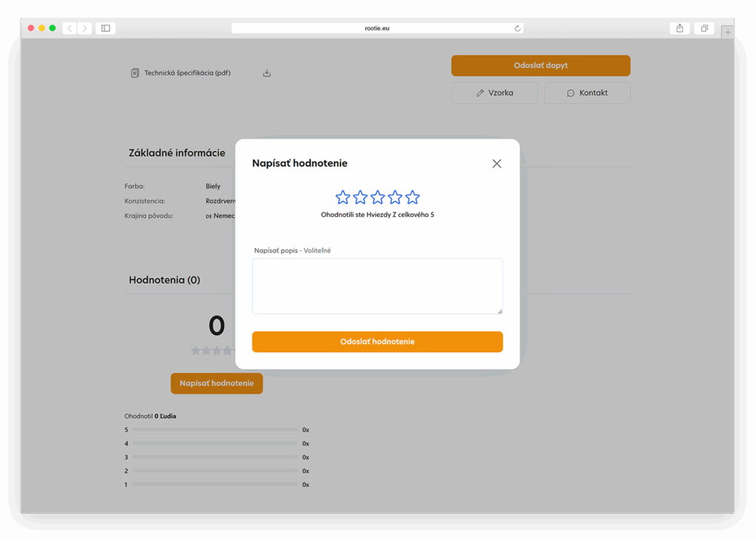
Task: Select the first star rating icon
Action: 343,197
